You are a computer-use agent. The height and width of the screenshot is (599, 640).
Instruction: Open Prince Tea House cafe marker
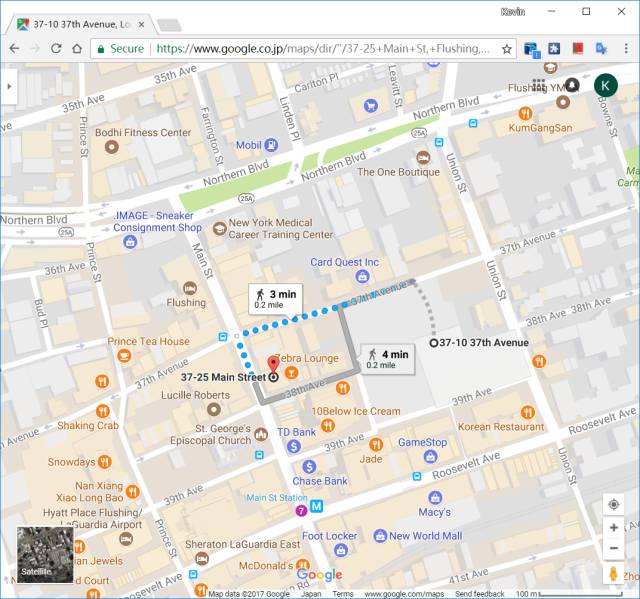pyautogui.click(x=124, y=356)
